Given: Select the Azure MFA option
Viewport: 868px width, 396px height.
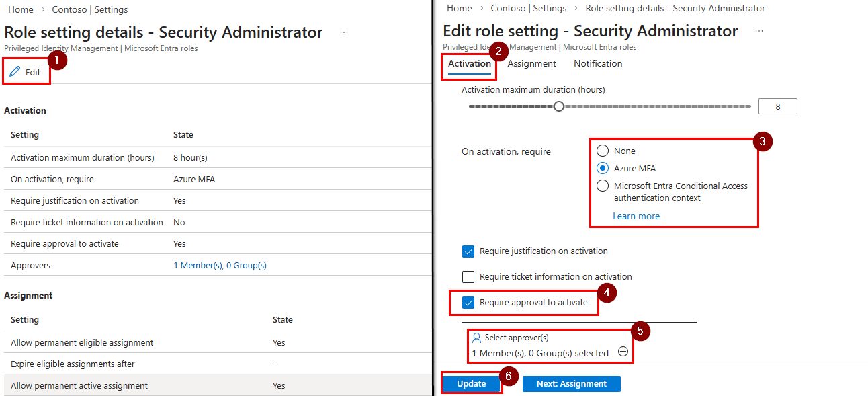Looking at the screenshot, I should [602, 168].
